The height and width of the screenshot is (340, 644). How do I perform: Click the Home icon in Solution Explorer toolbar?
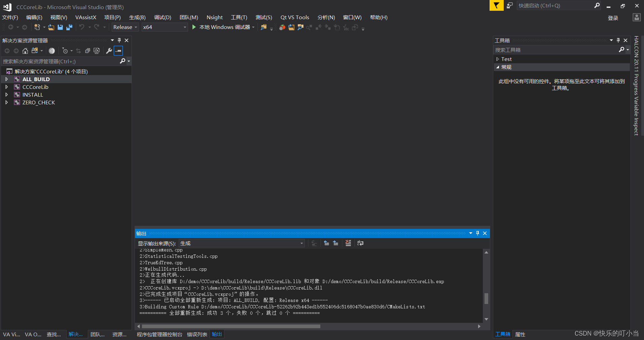click(x=26, y=51)
